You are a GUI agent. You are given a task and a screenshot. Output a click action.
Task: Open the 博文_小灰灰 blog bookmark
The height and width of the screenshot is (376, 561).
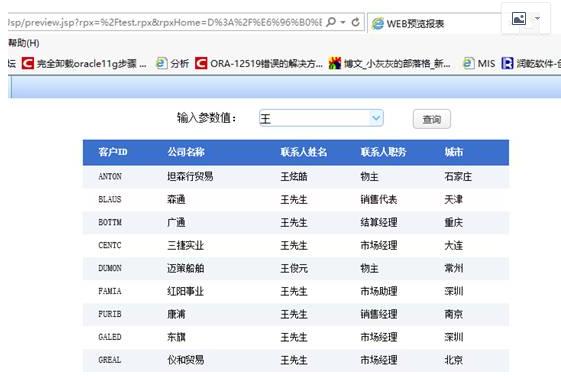(x=390, y=64)
